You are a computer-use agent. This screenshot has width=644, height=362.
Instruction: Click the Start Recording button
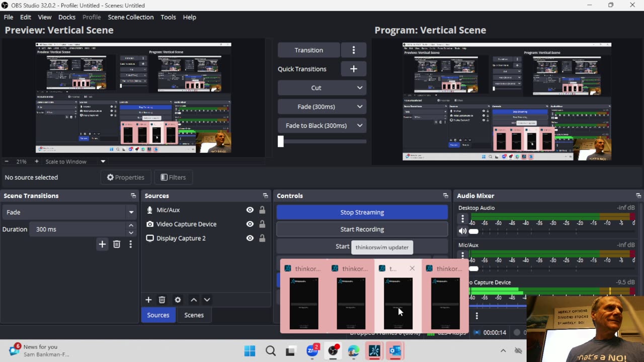point(362,229)
